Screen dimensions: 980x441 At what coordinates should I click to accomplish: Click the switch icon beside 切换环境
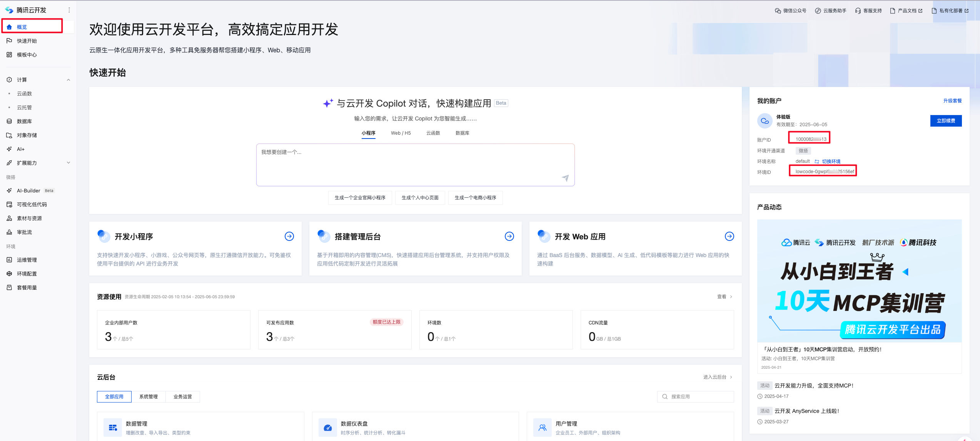(817, 162)
